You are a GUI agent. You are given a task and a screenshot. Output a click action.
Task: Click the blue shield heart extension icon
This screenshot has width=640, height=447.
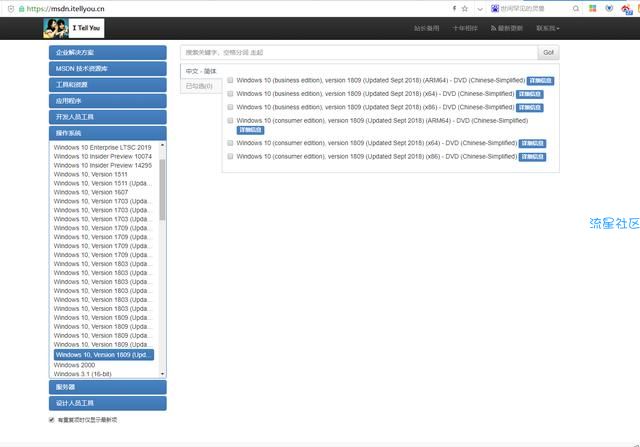coord(609,8)
